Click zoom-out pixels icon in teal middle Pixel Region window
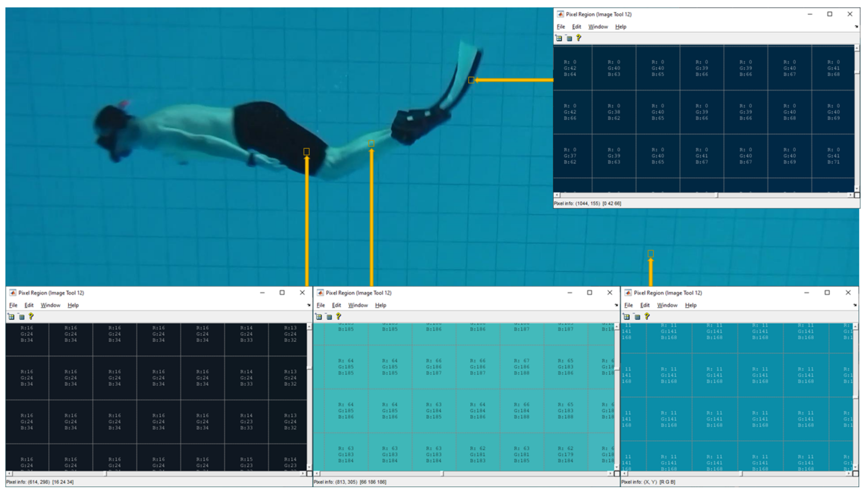 pyautogui.click(x=329, y=317)
